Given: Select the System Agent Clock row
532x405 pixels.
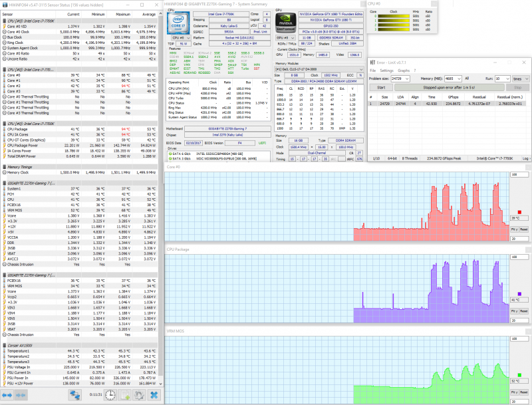Looking at the screenshot, I should (80, 48).
